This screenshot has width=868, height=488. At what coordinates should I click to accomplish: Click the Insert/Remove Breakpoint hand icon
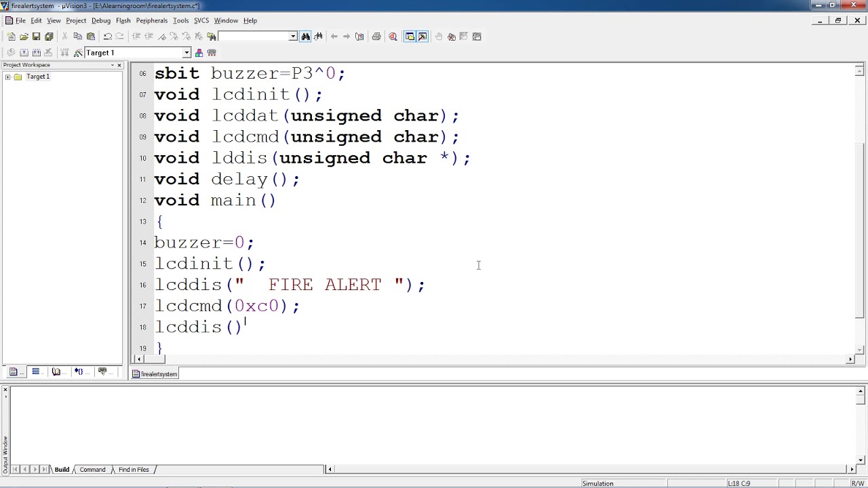pos(439,37)
